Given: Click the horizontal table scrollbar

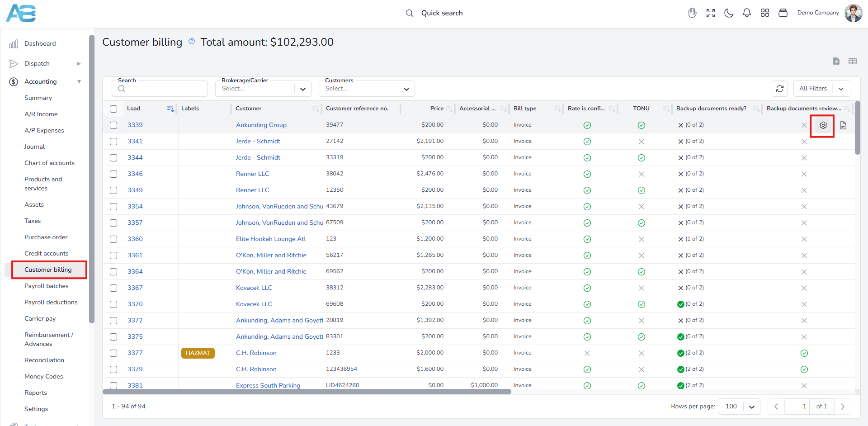Looking at the screenshot, I should click(x=307, y=392).
